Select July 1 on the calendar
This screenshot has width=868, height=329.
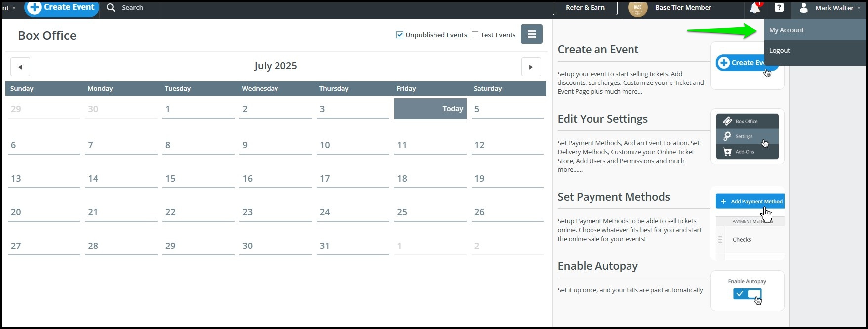coord(198,109)
